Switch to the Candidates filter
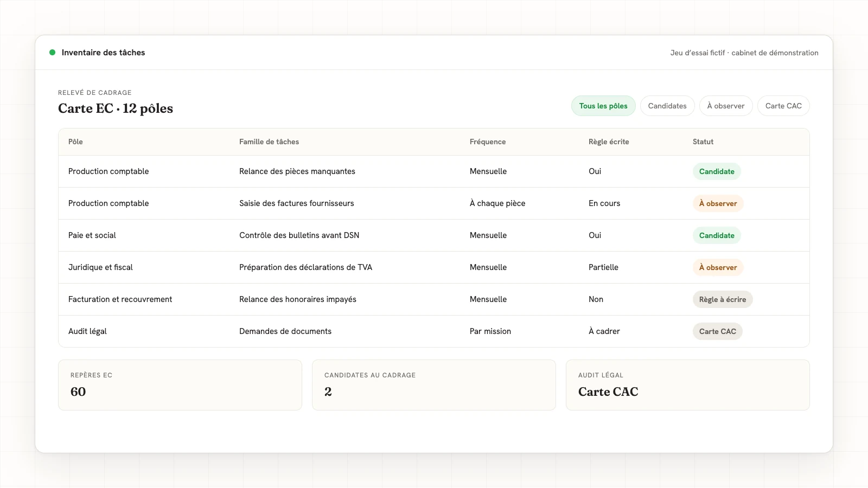 (x=667, y=106)
